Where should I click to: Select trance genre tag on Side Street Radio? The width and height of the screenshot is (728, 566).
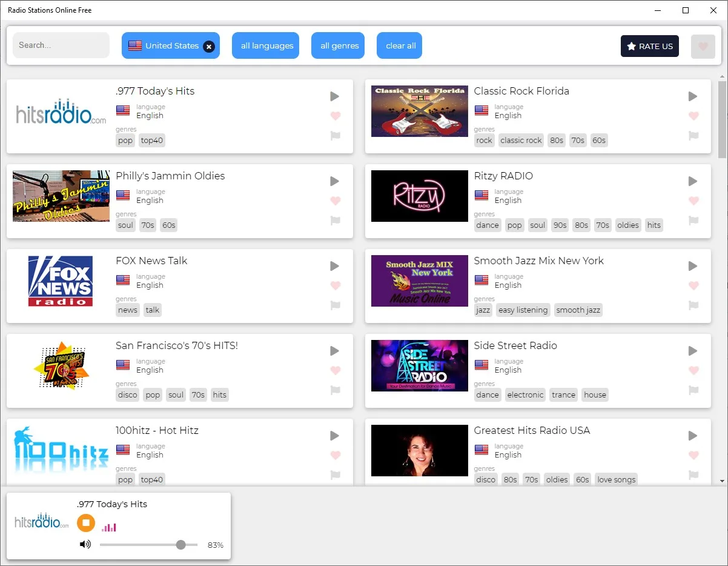(563, 395)
